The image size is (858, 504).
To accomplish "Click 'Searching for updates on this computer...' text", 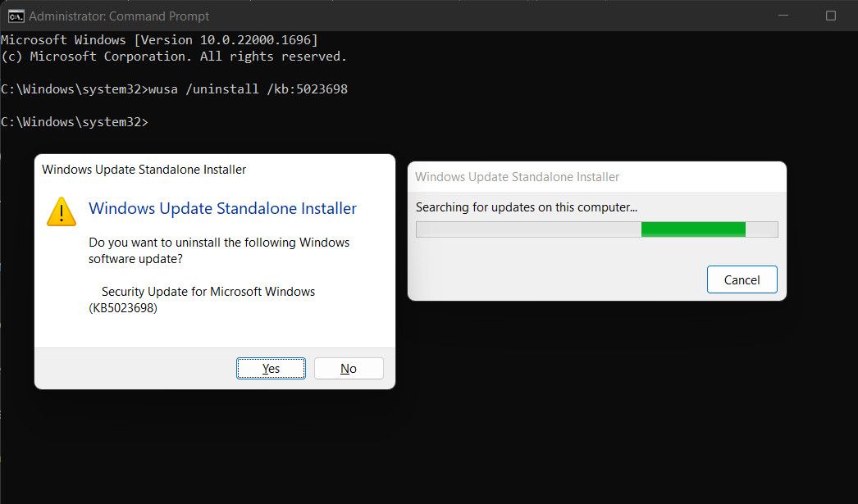I will 527,207.
